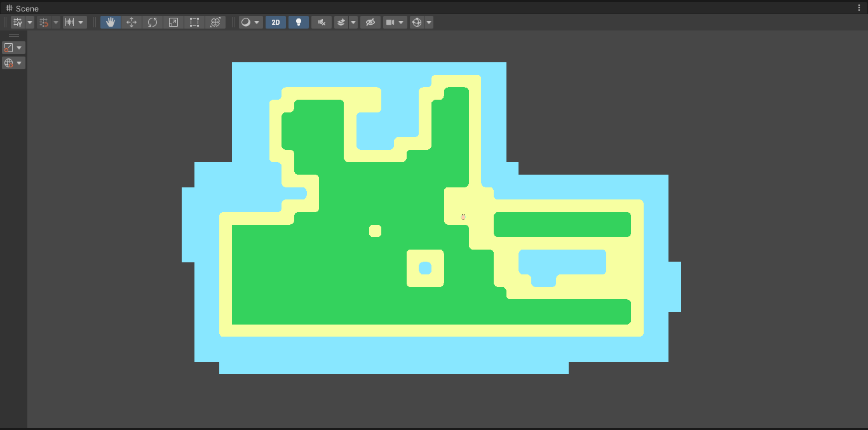Select the Scale tool

[x=173, y=22]
